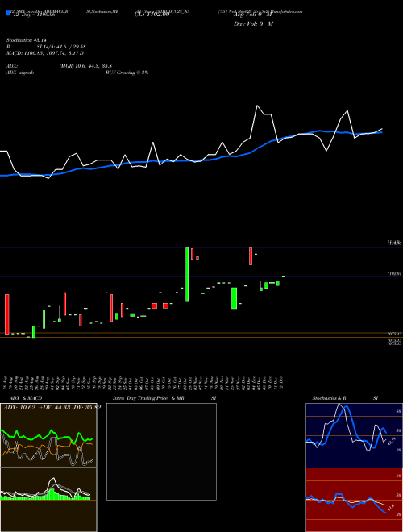Click the highest peak of the white price line

[257, 106]
